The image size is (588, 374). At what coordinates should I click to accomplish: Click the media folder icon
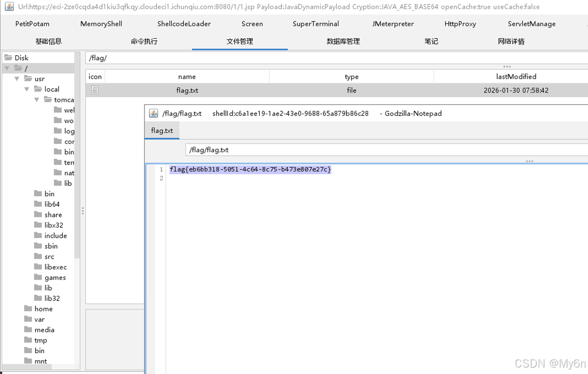28,329
